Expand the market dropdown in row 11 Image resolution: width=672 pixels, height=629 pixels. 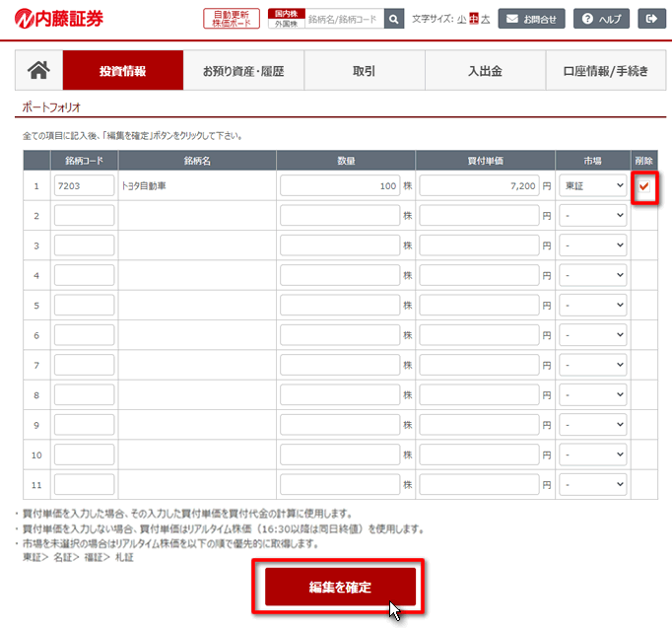pyautogui.click(x=593, y=484)
